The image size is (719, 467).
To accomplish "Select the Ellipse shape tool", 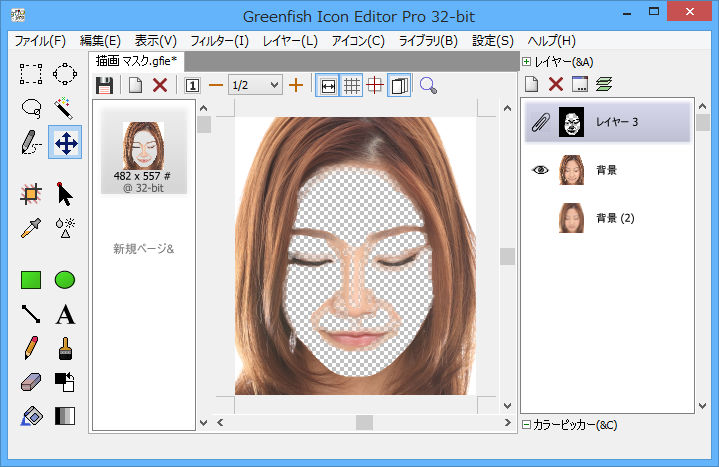I will click(65, 280).
